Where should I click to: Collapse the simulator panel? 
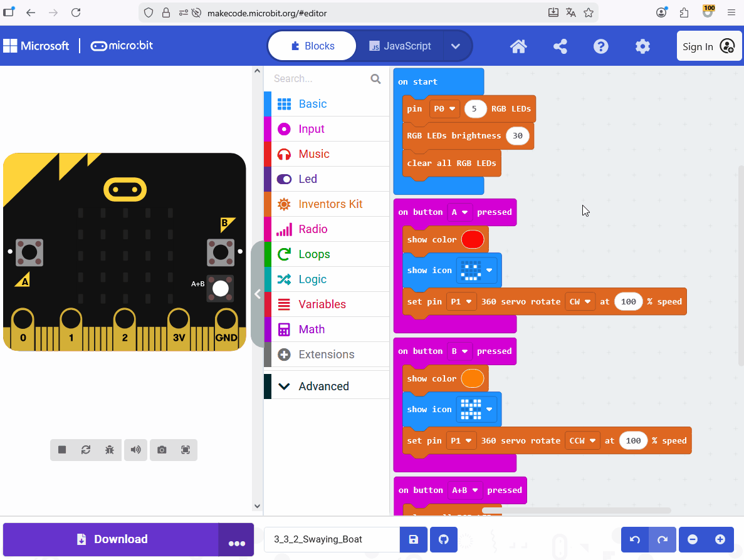(x=258, y=294)
